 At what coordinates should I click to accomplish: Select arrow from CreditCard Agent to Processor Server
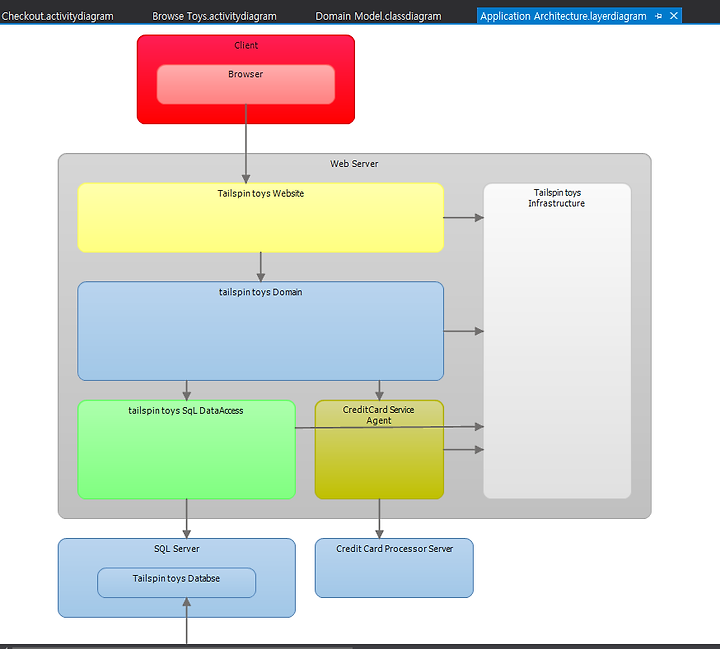pos(379,518)
